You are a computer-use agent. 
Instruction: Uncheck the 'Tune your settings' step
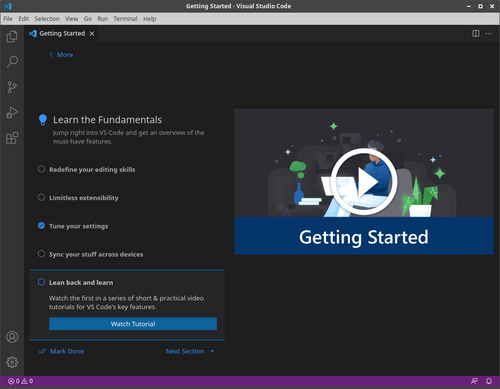point(41,226)
